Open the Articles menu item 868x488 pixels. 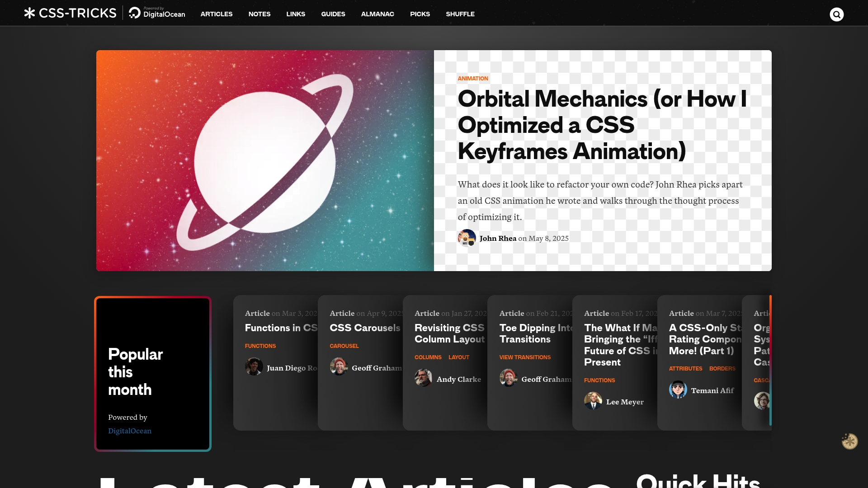click(217, 14)
